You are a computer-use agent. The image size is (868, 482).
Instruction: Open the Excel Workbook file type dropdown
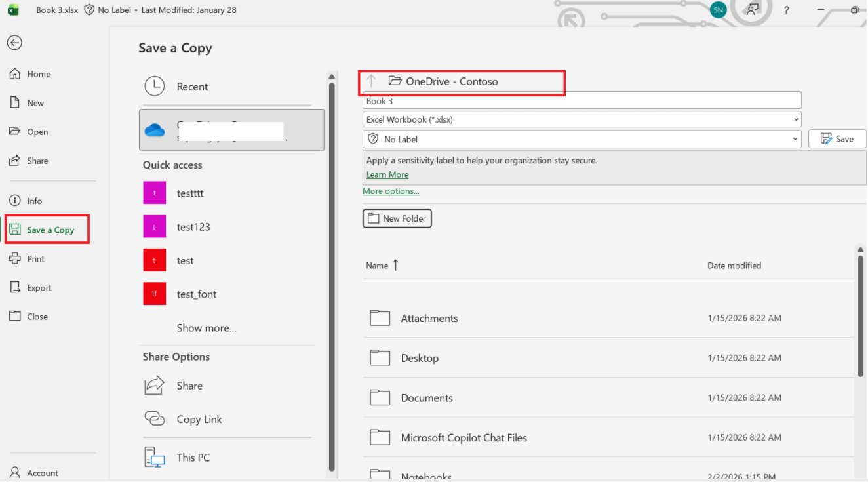click(x=582, y=119)
